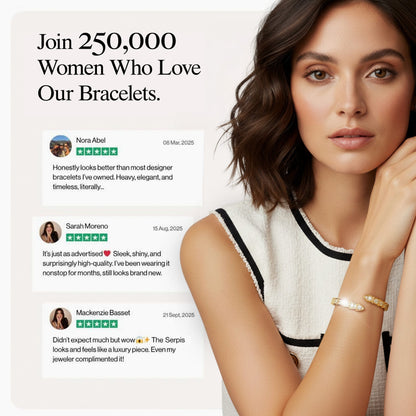Click Sarah Moreno's green star rating
This screenshot has height=416, width=416.
tap(87, 237)
